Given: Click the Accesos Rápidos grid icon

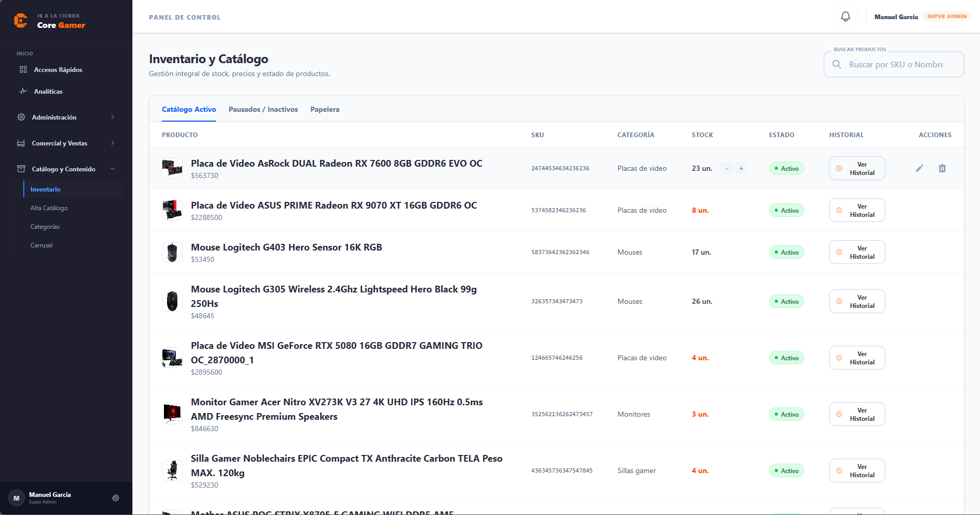Looking at the screenshot, I should pos(23,69).
